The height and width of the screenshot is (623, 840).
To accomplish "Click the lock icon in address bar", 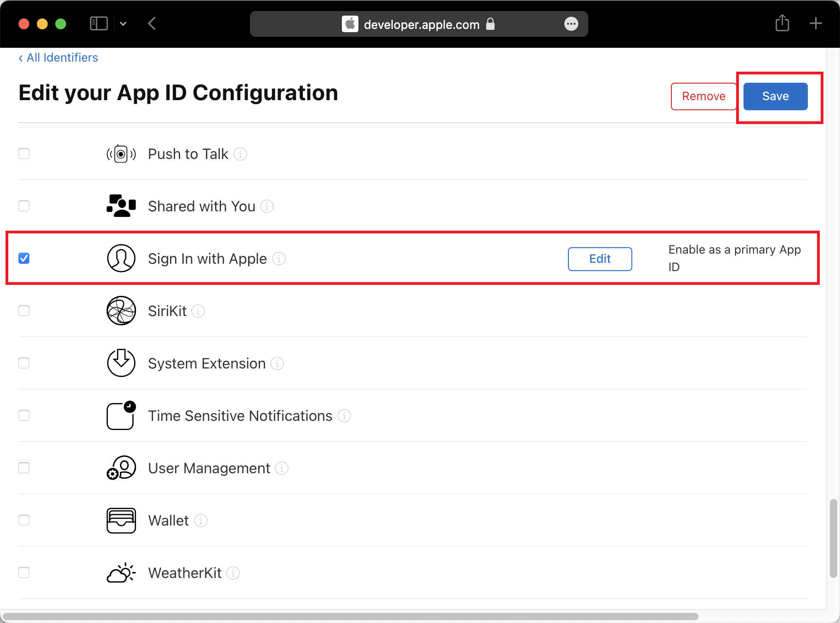I will (x=490, y=24).
